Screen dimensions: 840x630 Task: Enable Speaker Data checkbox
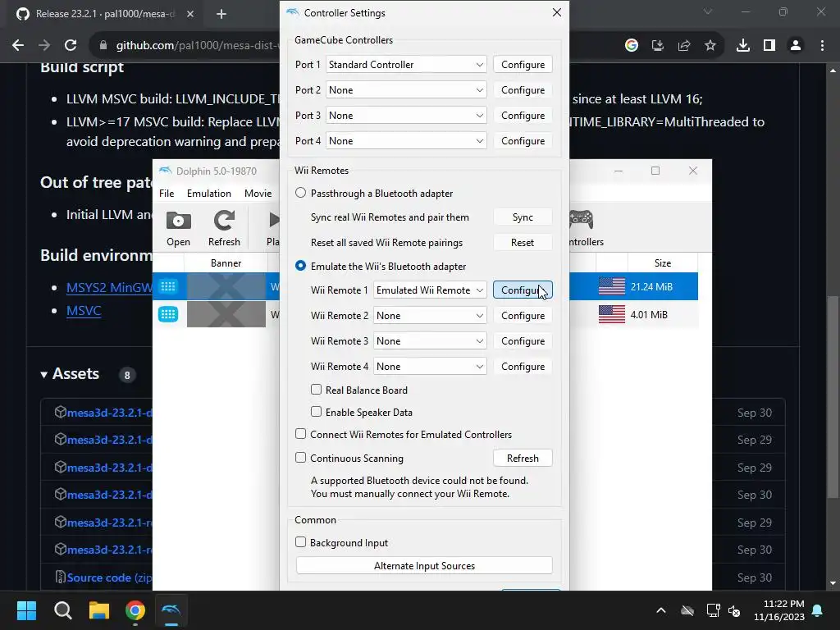(316, 412)
